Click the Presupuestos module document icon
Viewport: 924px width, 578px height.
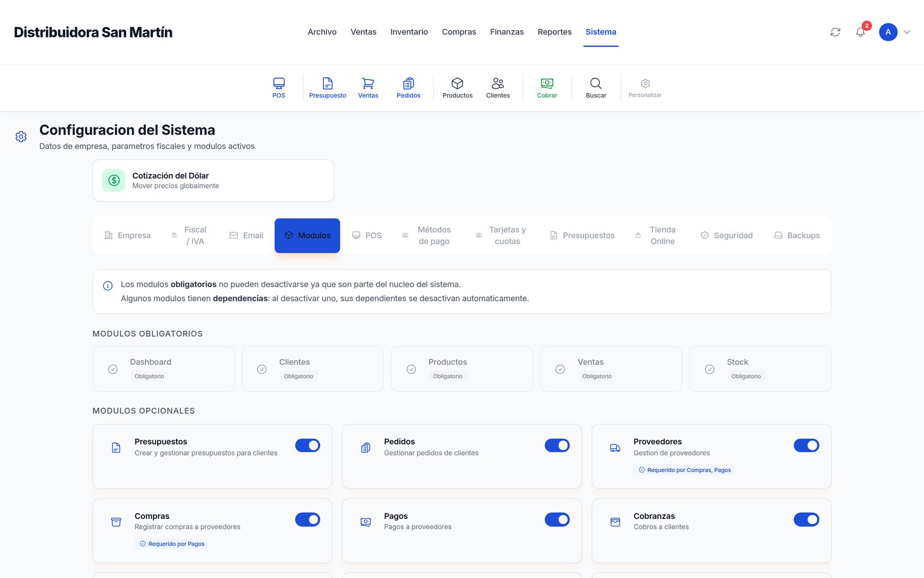point(116,448)
